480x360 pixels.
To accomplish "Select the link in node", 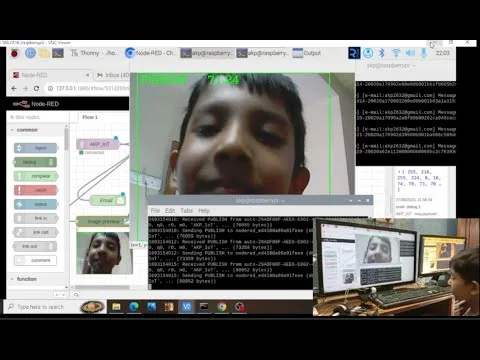I will (x=36, y=218).
